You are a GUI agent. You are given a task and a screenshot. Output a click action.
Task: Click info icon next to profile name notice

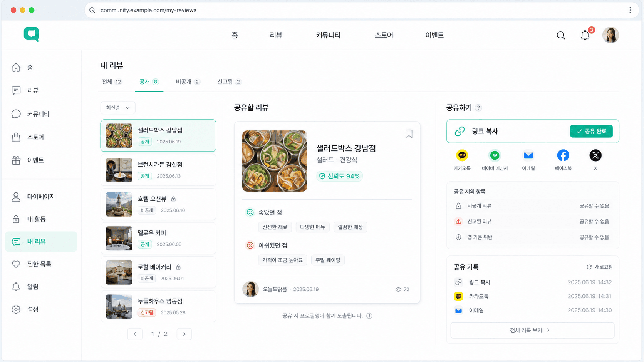pyautogui.click(x=369, y=316)
